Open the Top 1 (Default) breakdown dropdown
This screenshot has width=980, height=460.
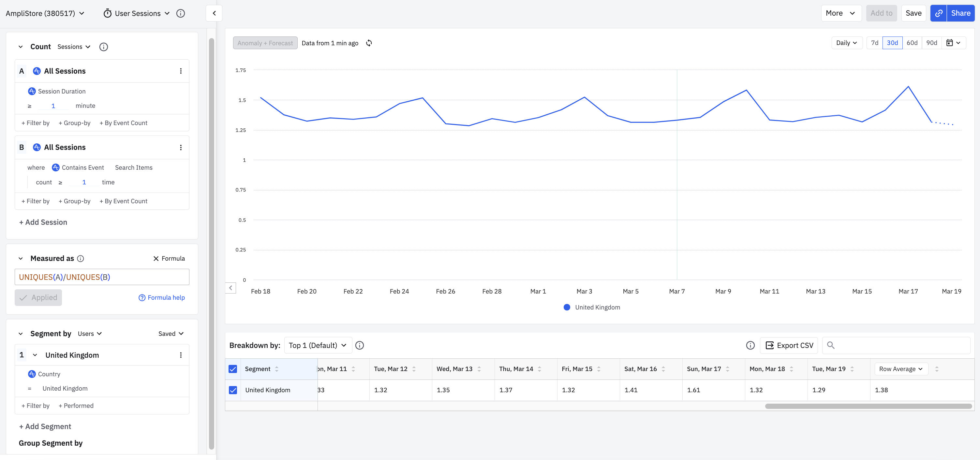(318, 345)
